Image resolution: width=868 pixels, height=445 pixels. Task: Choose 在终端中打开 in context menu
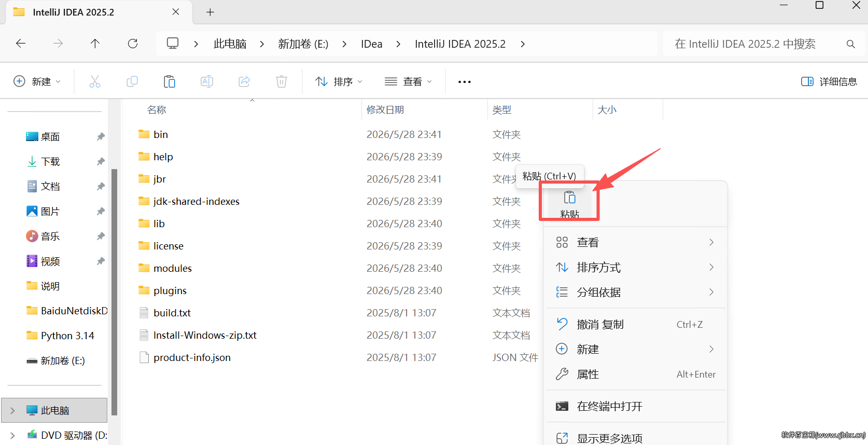(x=636, y=406)
